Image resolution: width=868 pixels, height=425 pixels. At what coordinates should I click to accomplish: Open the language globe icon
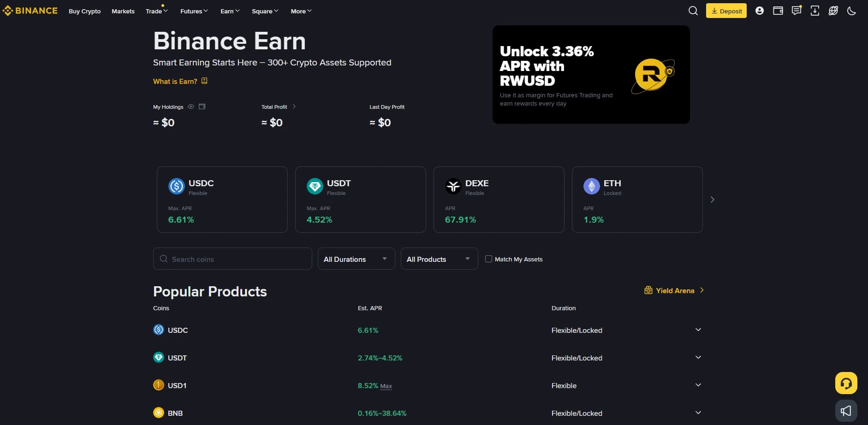point(833,11)
